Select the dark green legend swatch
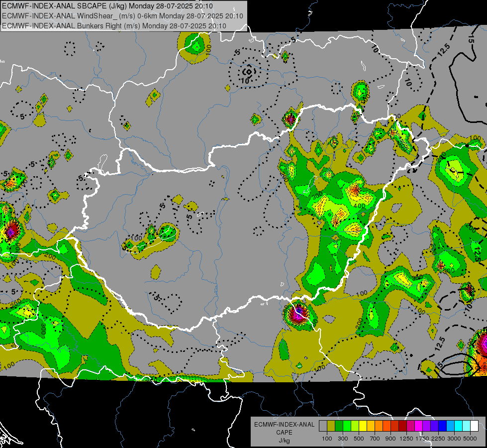Image resolution: width=487 pixels, height=448 pixels. coord(339,426)
